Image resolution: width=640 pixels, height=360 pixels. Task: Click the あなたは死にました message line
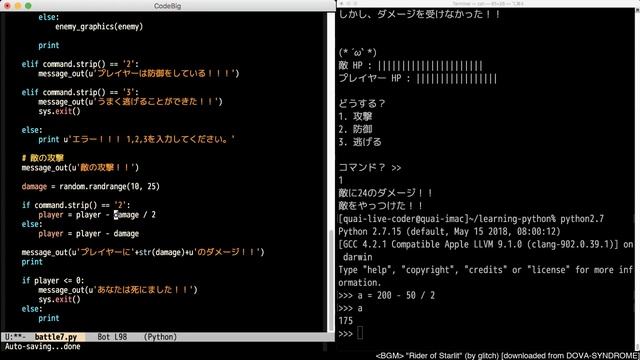pos(118,290)
